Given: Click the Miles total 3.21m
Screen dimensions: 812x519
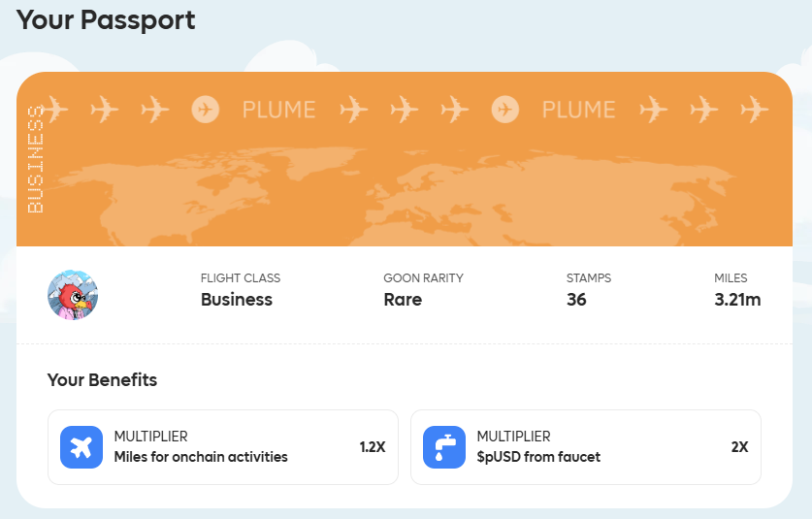Looking at the screenshot, I should coord(737,300).
